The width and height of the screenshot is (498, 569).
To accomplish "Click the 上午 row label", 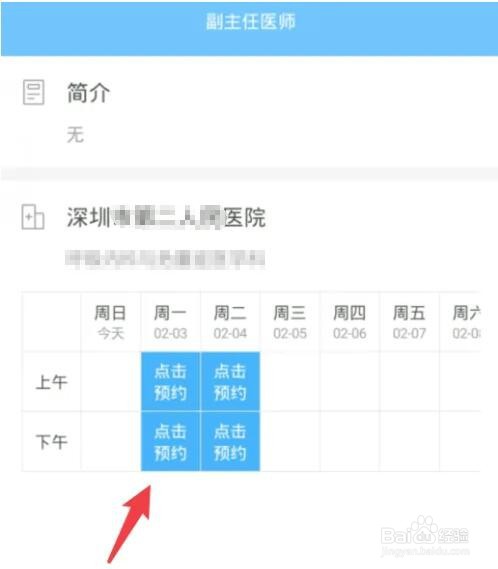I will 51,381.
